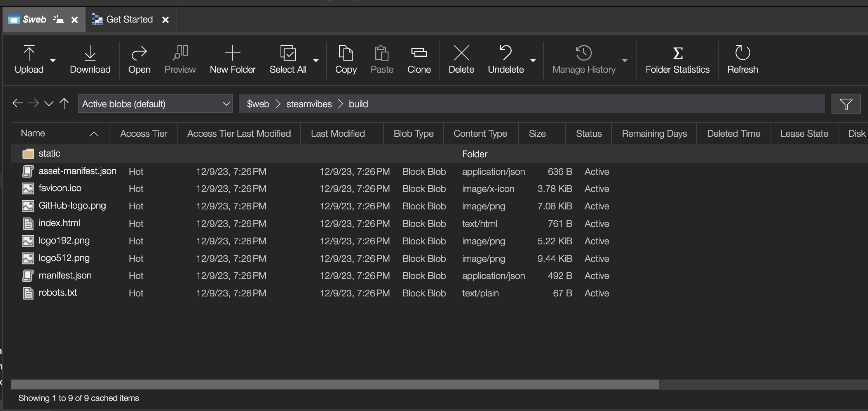Expand the Select All dropdown arrow
The width and height of the screenshot is (868, 411).
316,60
